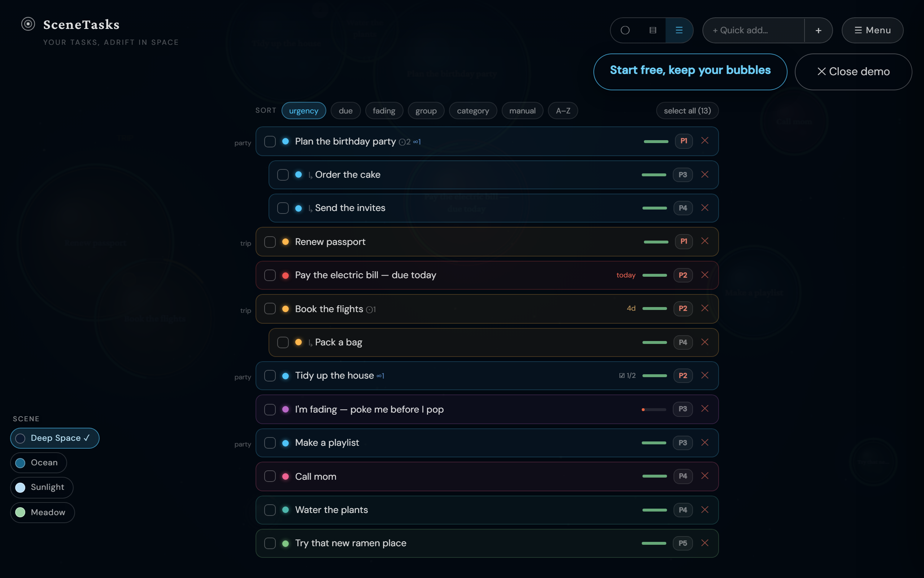This screenshot has height=578, width=924.
Task: Check the Order the cake checkbox
Action: [283, 175]
